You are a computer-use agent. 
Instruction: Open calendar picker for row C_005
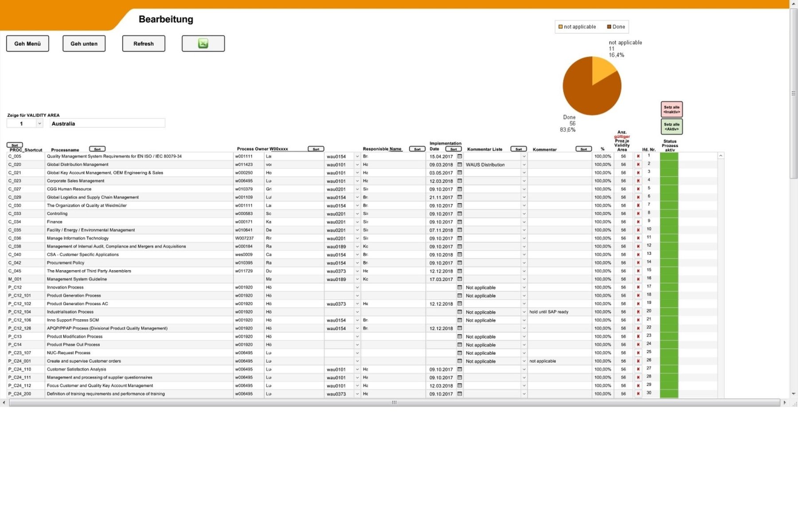pos(459,156)
